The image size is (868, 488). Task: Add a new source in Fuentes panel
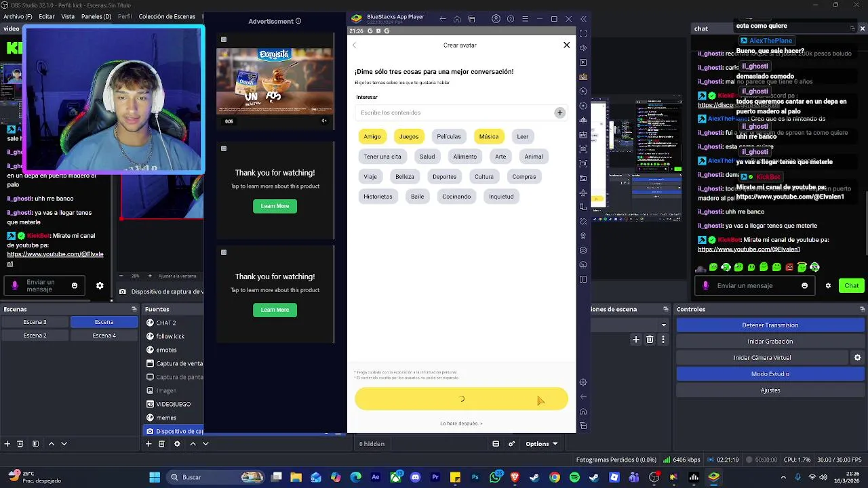tap(149, 444)
